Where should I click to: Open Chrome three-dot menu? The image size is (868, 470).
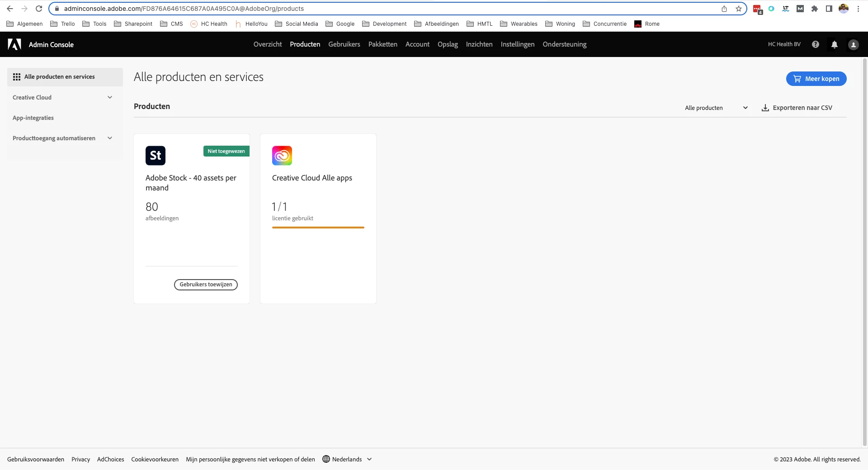858,9
